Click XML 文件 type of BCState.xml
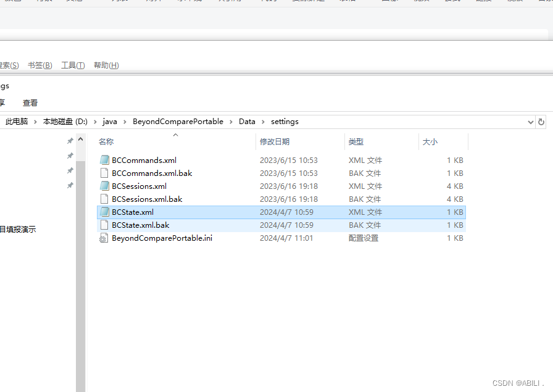Image resolution: width=553 pixels, height=392 pixels. point(365,212)
